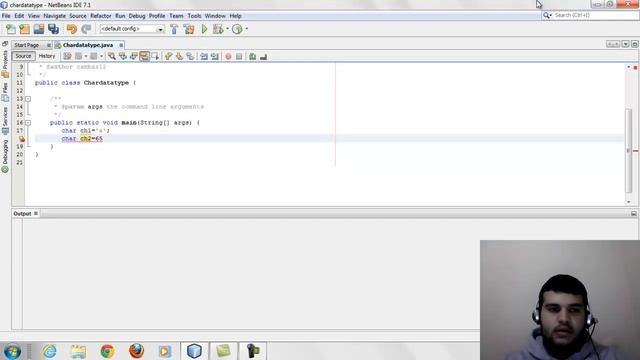
Task: Click the Search (Ctrl+I) field
Action: pyautogui.click(x=590, y=15)
